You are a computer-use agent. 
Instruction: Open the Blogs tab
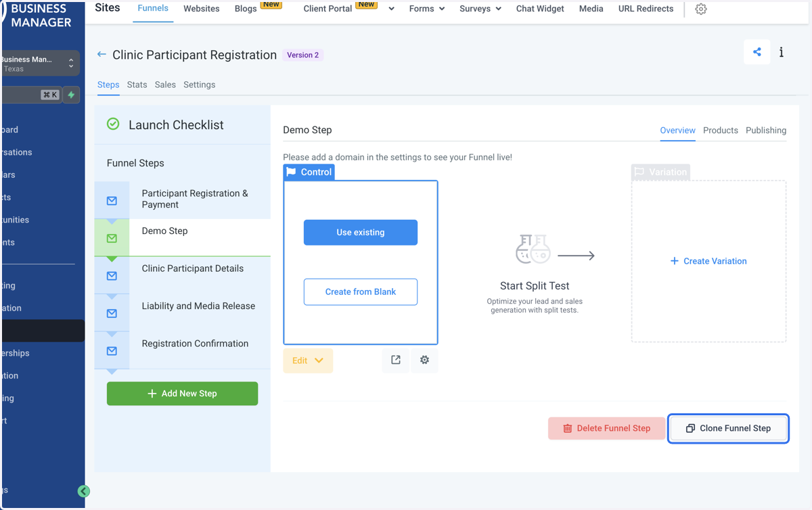click(246, 9)
